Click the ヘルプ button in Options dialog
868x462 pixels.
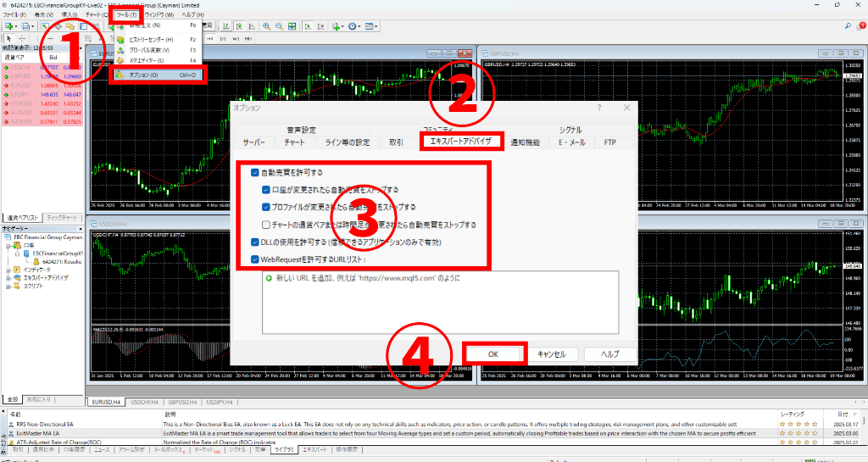(x=610, y=354)
